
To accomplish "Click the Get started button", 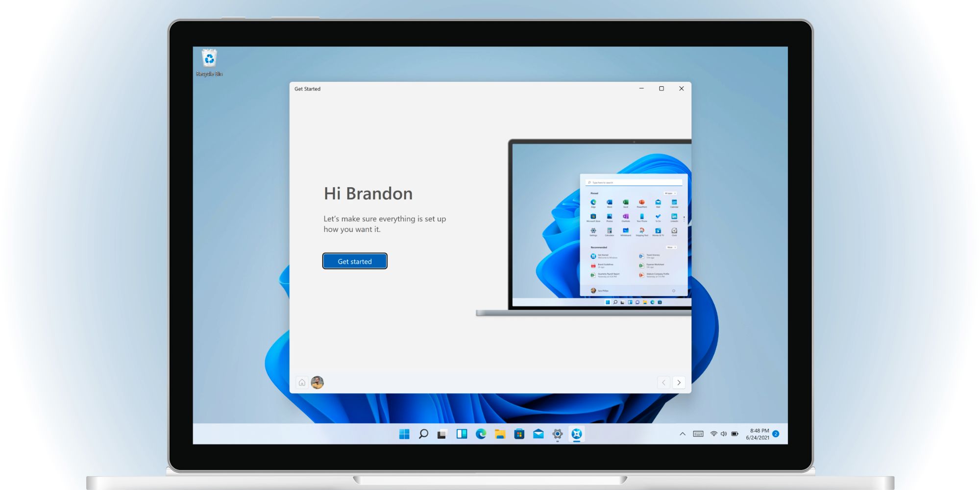I will point(354,261).
